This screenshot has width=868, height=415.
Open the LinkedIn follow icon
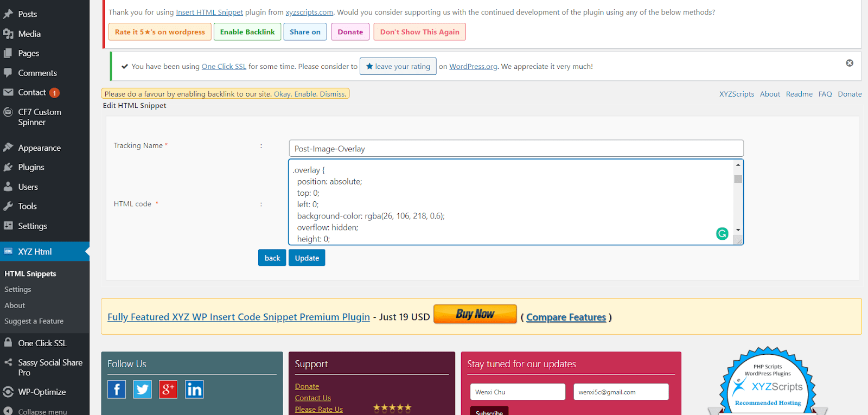pyautogui.click(x=194, y=389)
